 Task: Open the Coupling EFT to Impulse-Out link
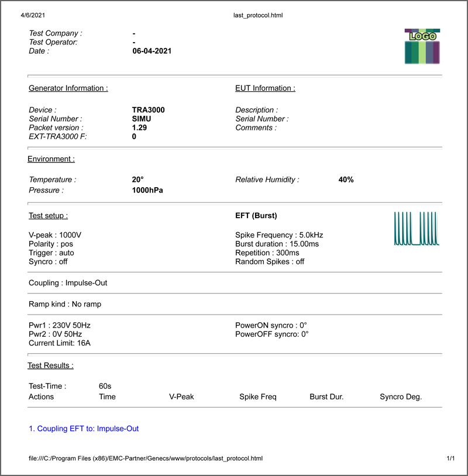(84, 428)
